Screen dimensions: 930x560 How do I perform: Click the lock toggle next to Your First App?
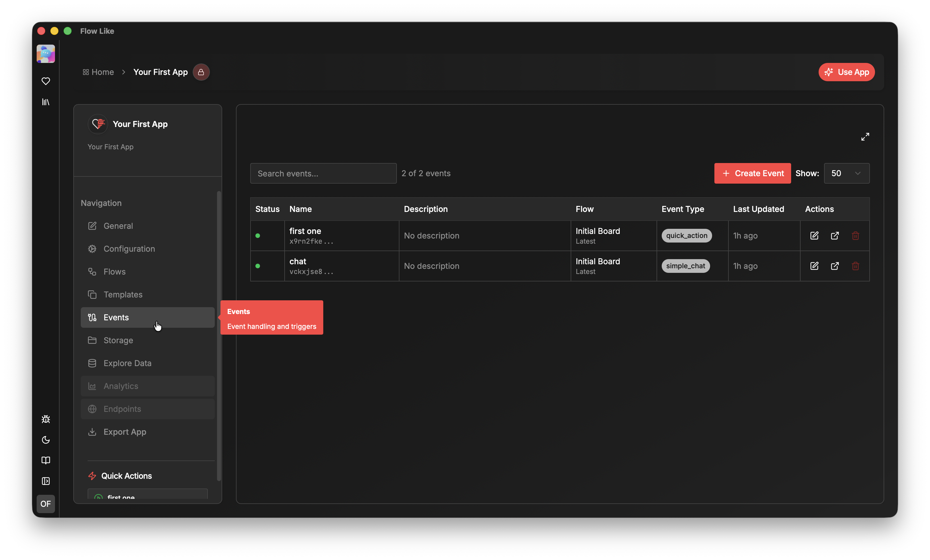(x=201, y=72)
